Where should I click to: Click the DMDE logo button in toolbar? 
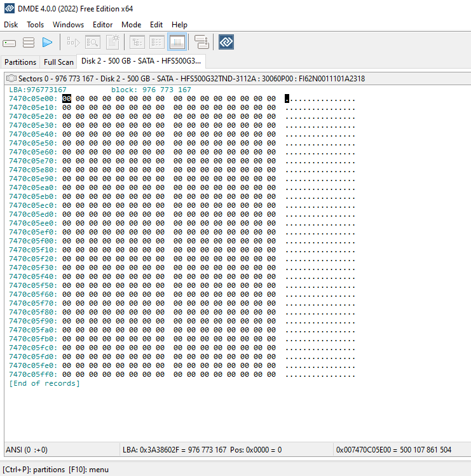coord(226,42)
